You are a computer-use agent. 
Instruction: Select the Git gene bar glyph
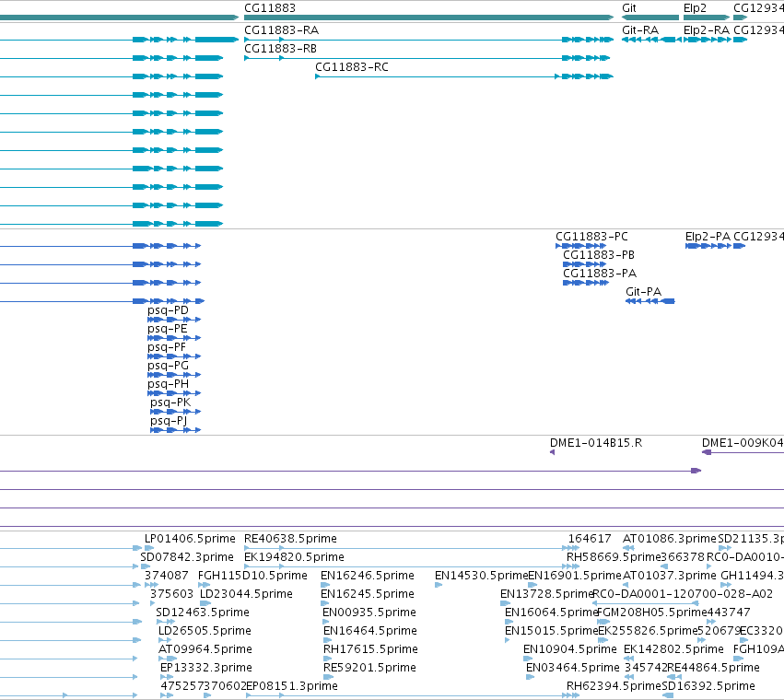[x=650, y=17]
